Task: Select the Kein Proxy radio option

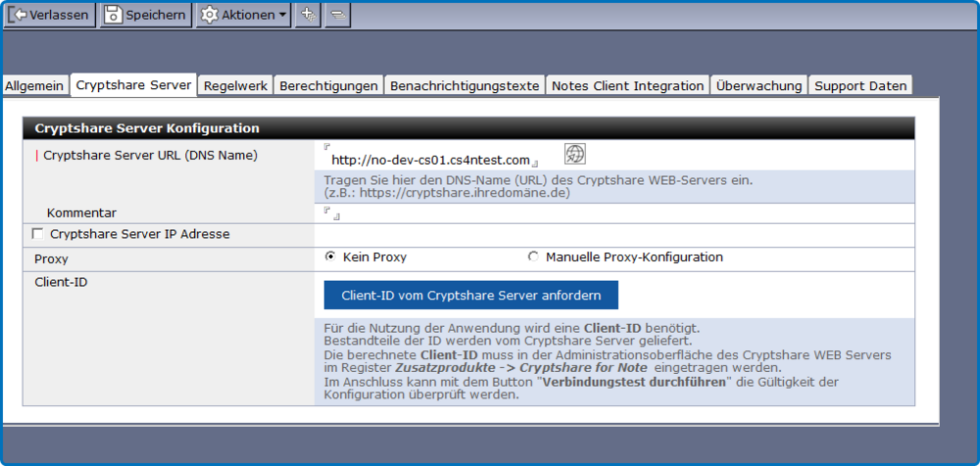Action: (x=330, y=256)
